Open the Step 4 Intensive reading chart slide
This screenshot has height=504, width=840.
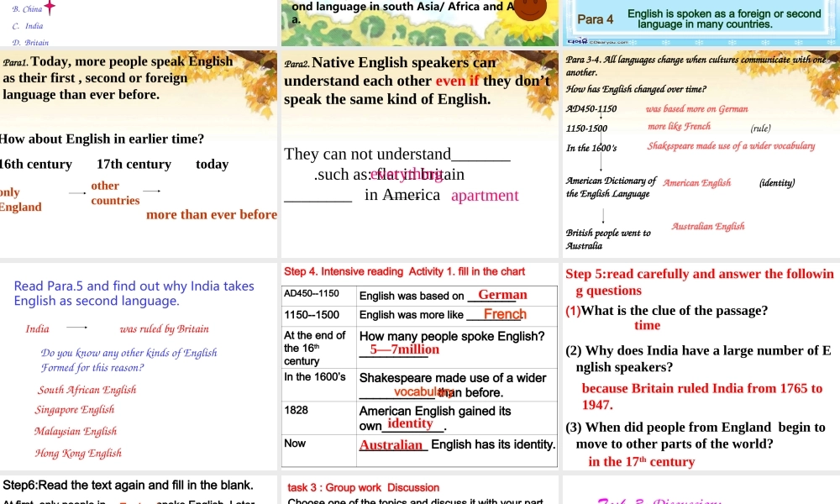pos(419,366)
